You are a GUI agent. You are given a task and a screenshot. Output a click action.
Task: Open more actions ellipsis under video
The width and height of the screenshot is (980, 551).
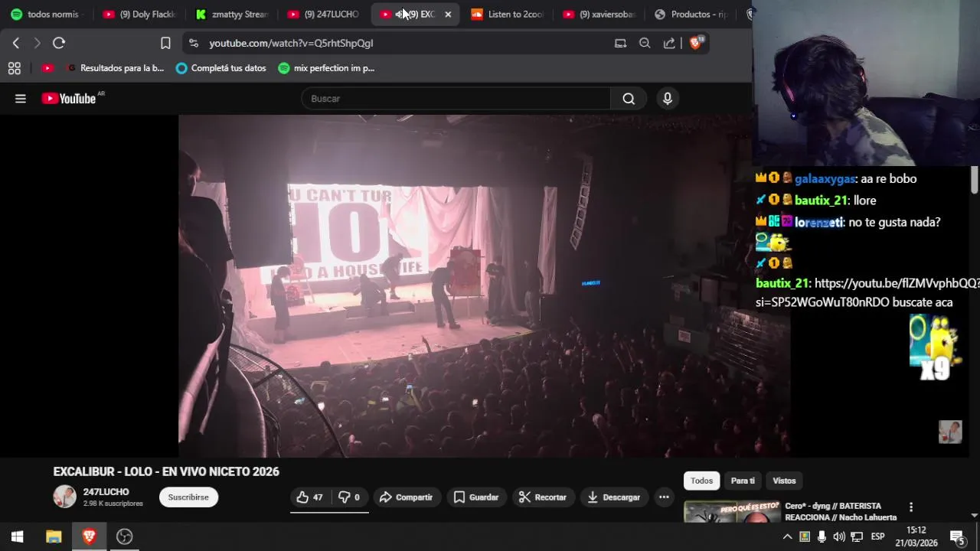pyautogui.click(x=664, y=497)
